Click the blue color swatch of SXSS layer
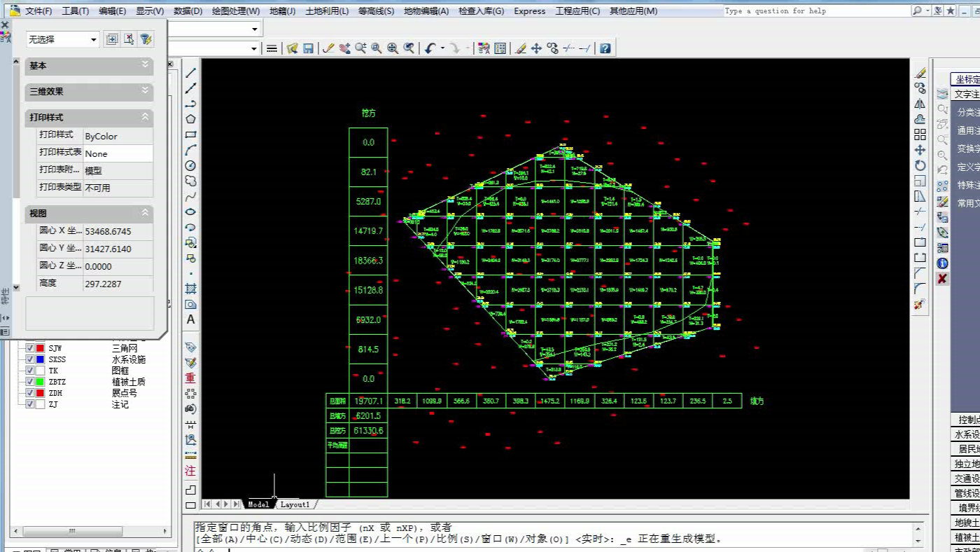The height and width of the screenshot is (552, 980). tap(41, 359)
